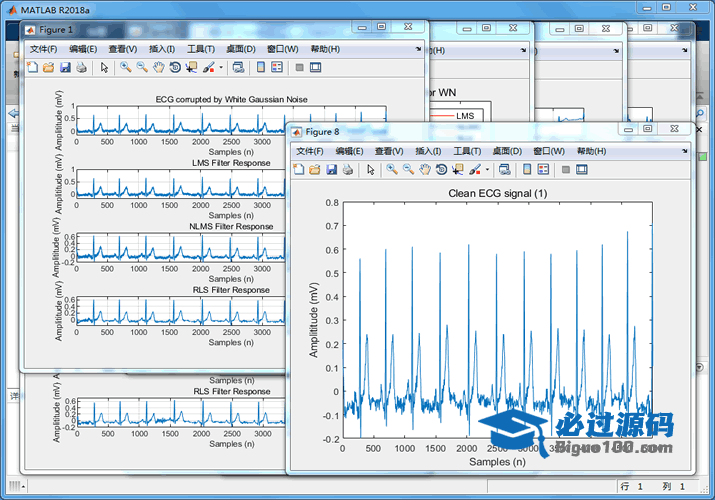Select Brush data tool in Figure 8
This screenshot has width=715, height=500.
coord(475,170)
